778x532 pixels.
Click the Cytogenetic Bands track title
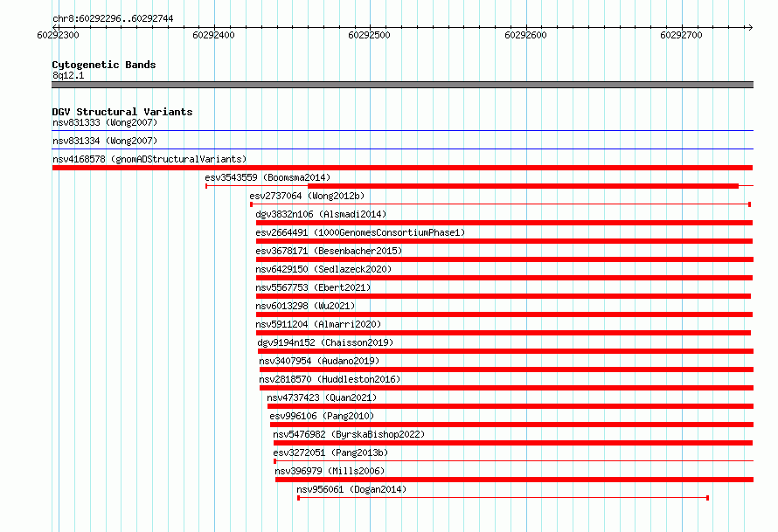[104, 65]
